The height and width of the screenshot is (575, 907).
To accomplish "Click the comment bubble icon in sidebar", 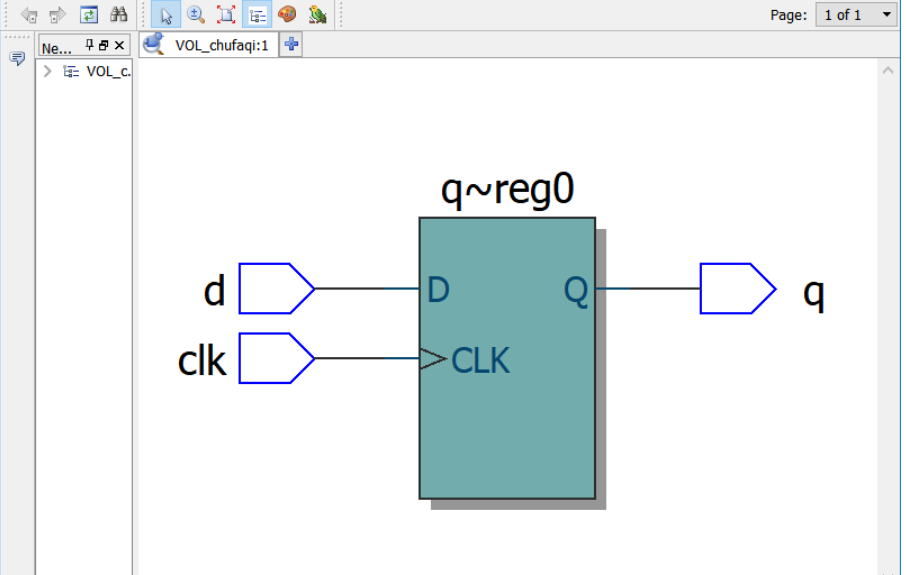I will pyautogui.click(x=17, y=58).
